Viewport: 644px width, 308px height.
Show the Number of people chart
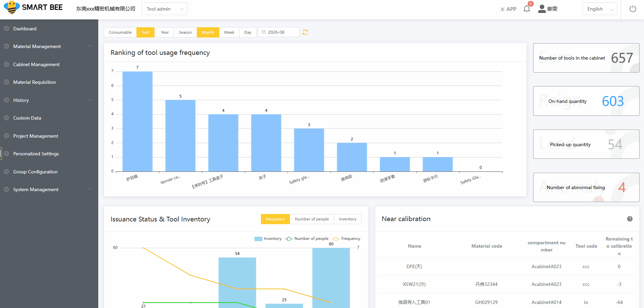pos(312,219)
